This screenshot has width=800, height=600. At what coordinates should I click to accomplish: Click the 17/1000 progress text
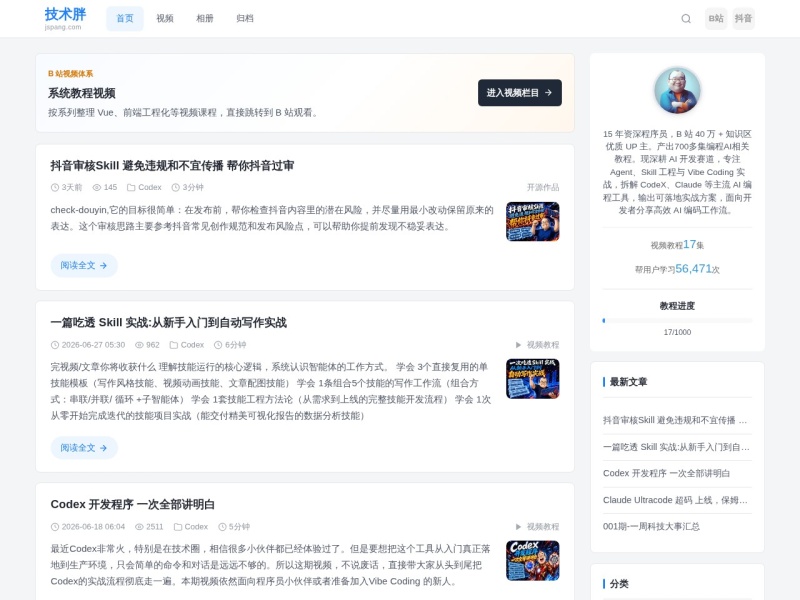click(677, 332)
